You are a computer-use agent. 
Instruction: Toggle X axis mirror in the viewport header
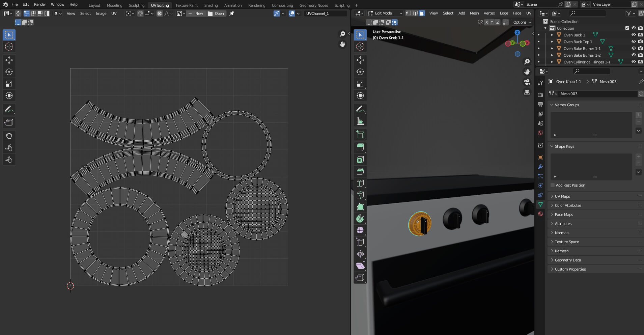point(486,22)
